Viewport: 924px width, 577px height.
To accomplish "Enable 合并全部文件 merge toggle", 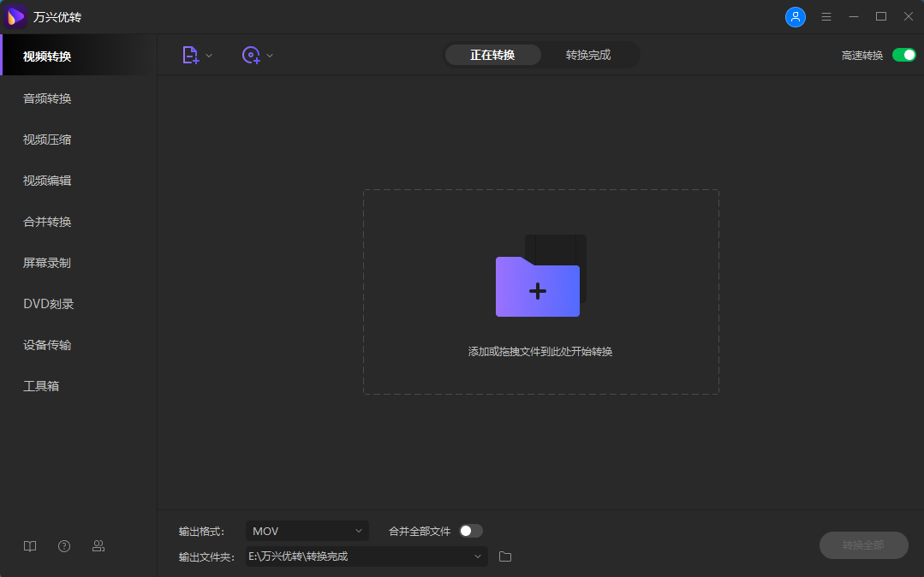I will click(x=469, y=531).
